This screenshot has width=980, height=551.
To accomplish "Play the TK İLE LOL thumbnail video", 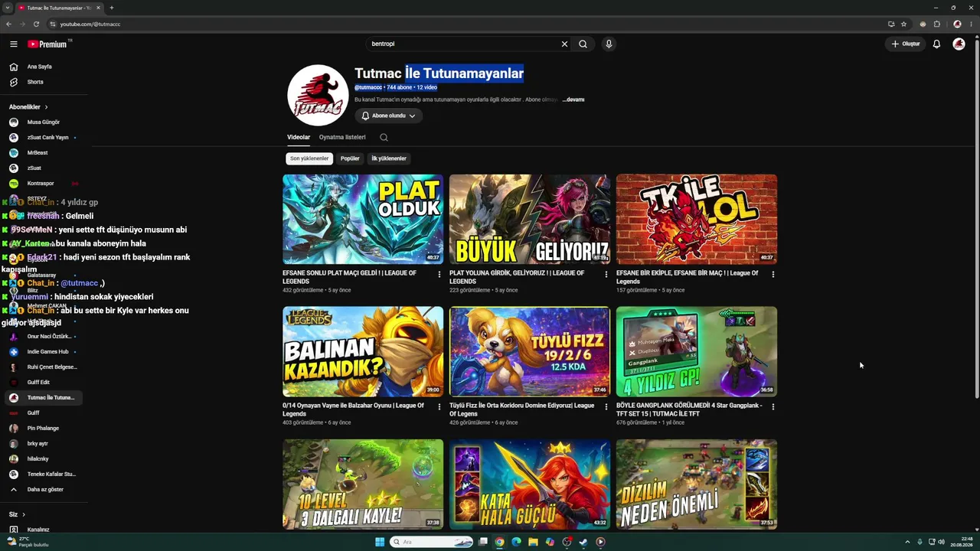I will [x=697, y=220].
